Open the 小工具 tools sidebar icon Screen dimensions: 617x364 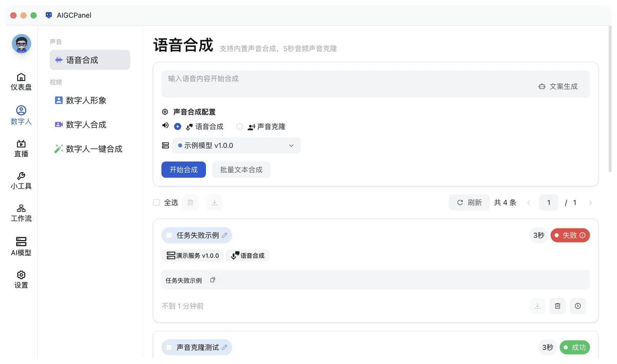(21, 181)
